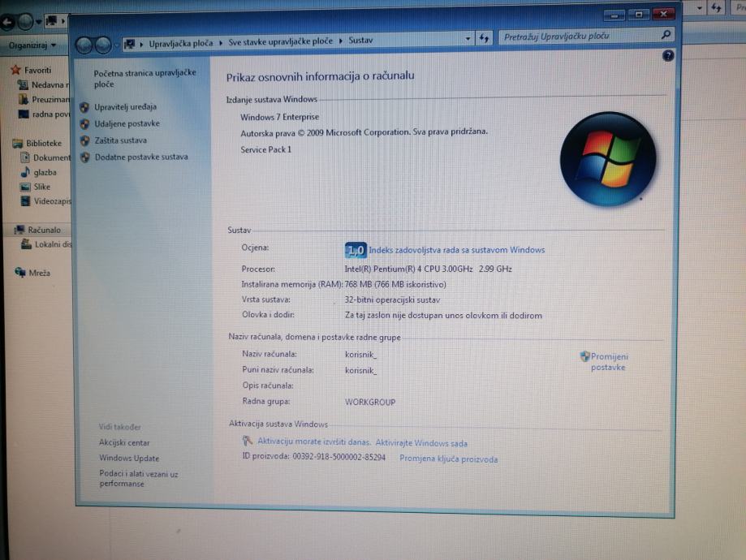
Task: Open the help question mark icon
Action: [668, 56]
